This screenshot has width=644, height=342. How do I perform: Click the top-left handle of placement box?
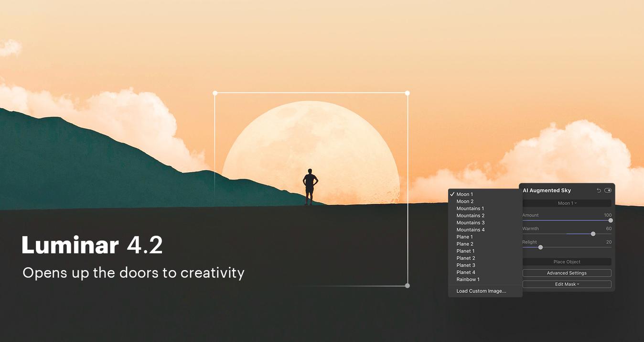pyautogui.click(x=215, y=93)
